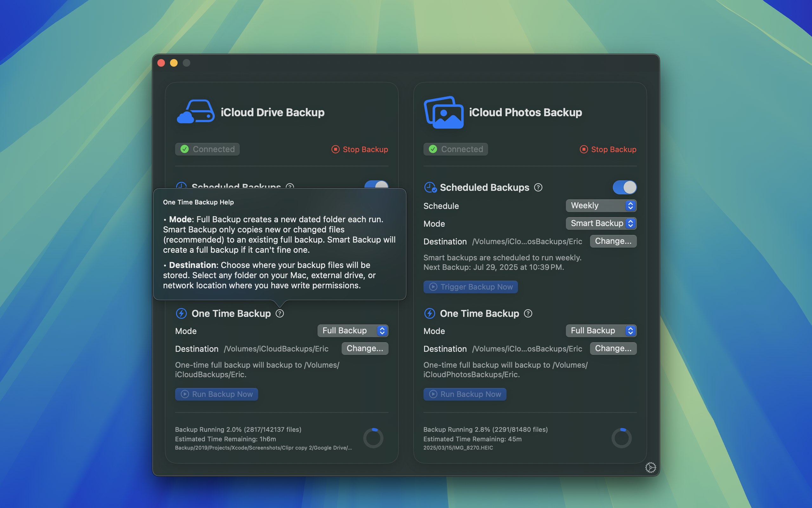Click Trigger Backup Now for Photos

coord(471,287)
